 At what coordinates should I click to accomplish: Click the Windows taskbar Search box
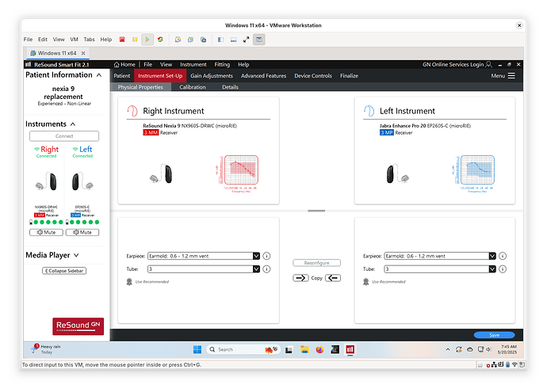pyautogui.click(x=243, y=349)
